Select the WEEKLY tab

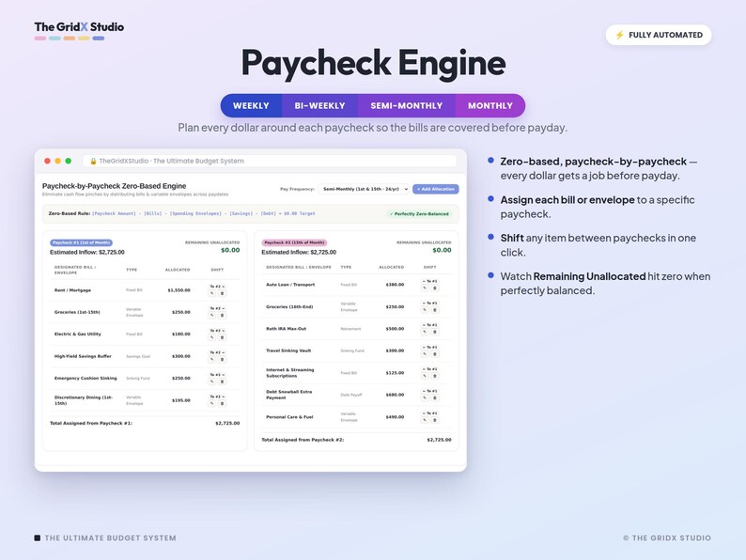(251, 105)
